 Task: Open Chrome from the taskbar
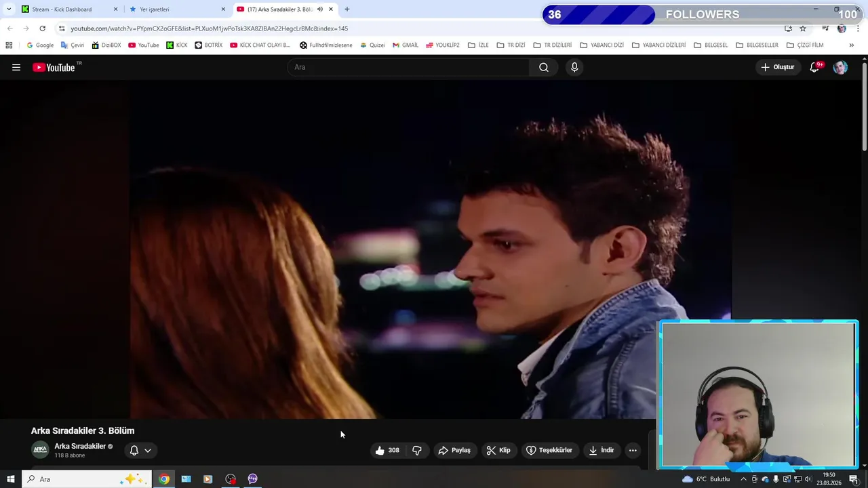tap(164, 479)
